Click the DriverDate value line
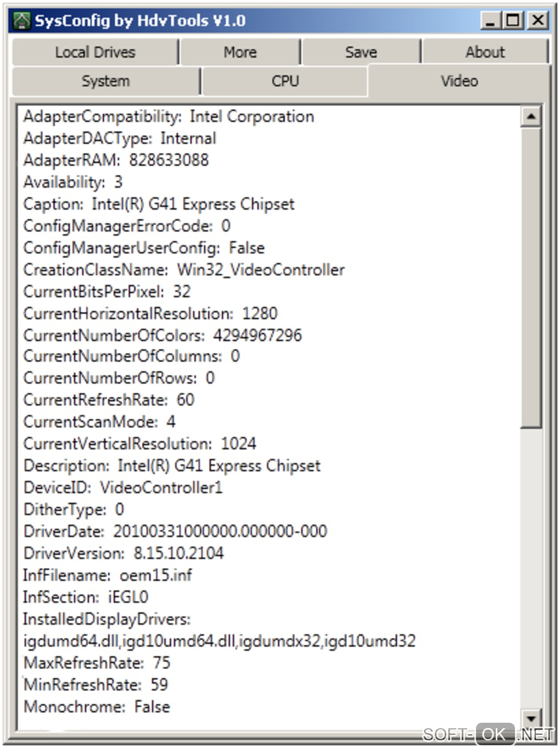This screenshot has width=560, height=748. click(x=175, y=532)
